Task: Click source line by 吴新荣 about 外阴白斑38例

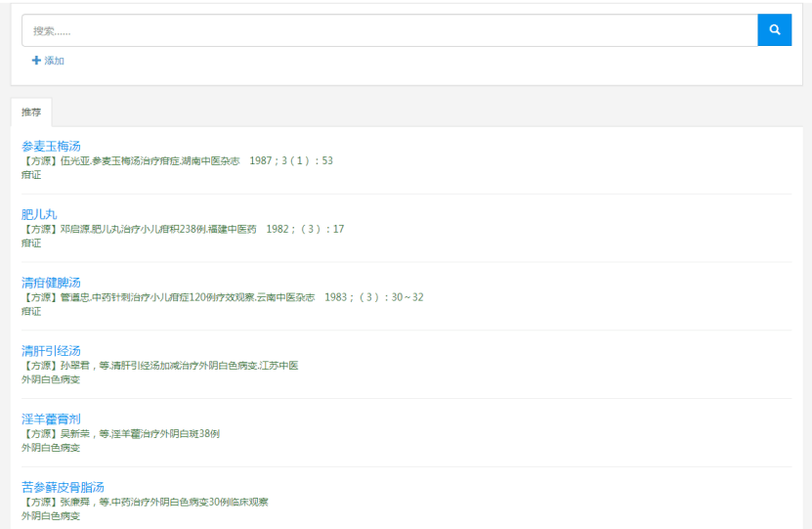Action: click(x=120, y=434)
